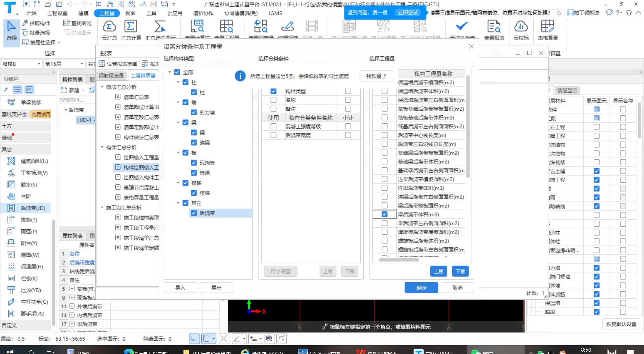This screenshot has height=354, width=644.
Task: Click the blue 上移 button
Action: [x=439, y=271]
